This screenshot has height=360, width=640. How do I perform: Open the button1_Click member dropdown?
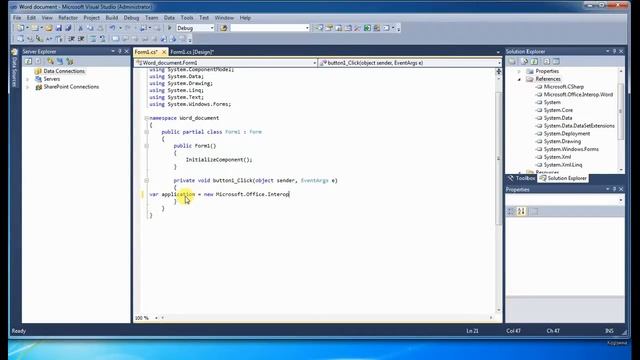(499, 63)
